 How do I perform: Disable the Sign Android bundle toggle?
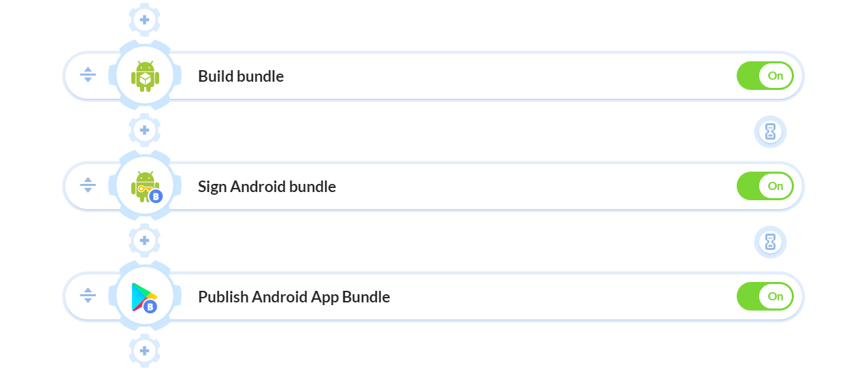point(765,186)
